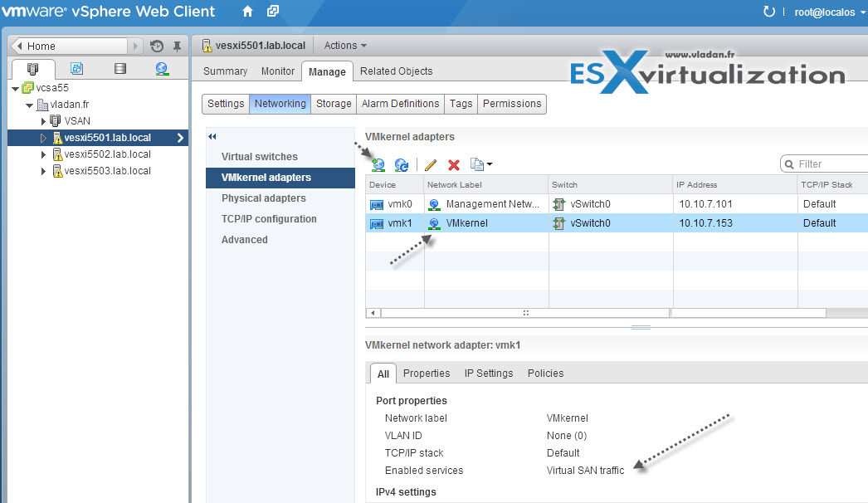The height and width of the screenshot is (503, 868).
Task: Click the table scrollbar left arrow
Action: [373, 313]
